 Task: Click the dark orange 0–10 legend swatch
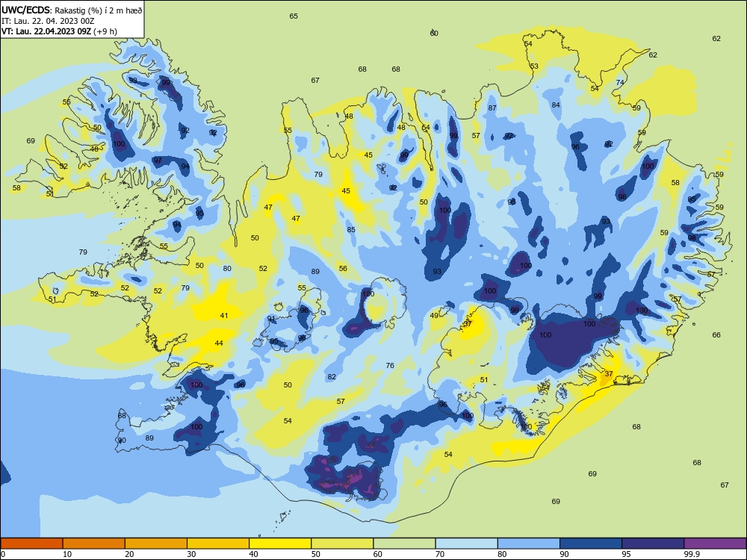point(31,544)
